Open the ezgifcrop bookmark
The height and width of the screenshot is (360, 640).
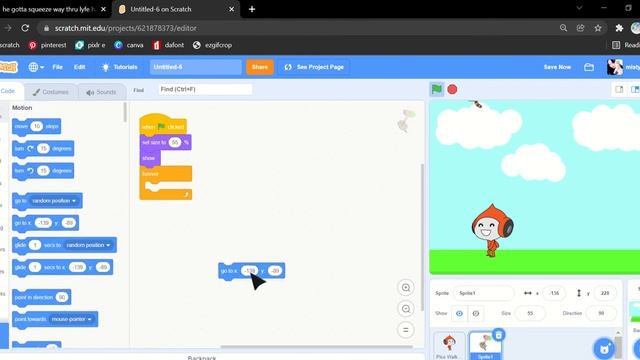(212, 45)
